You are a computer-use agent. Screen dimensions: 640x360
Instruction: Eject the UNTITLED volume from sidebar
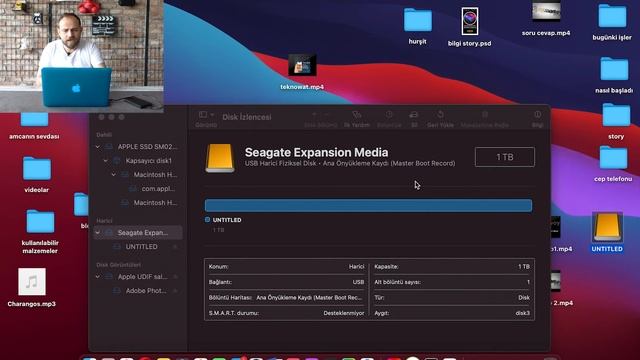pos(175,247)
